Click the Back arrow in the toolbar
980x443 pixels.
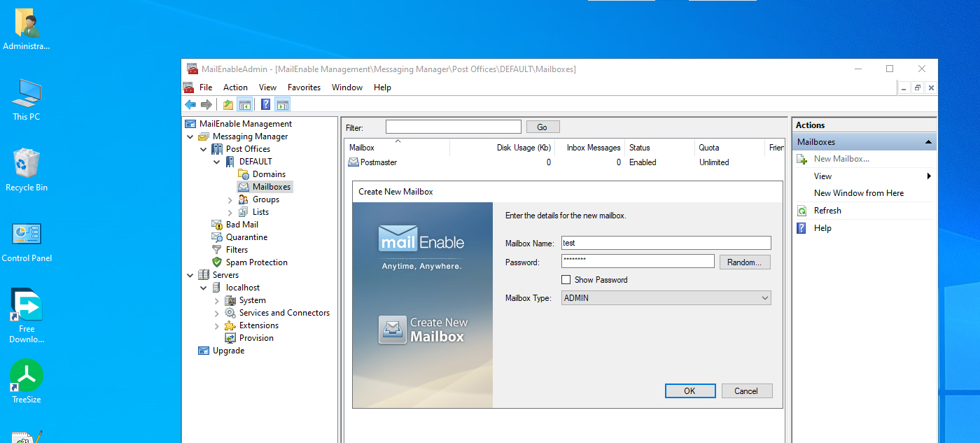[x=190, y=105]
